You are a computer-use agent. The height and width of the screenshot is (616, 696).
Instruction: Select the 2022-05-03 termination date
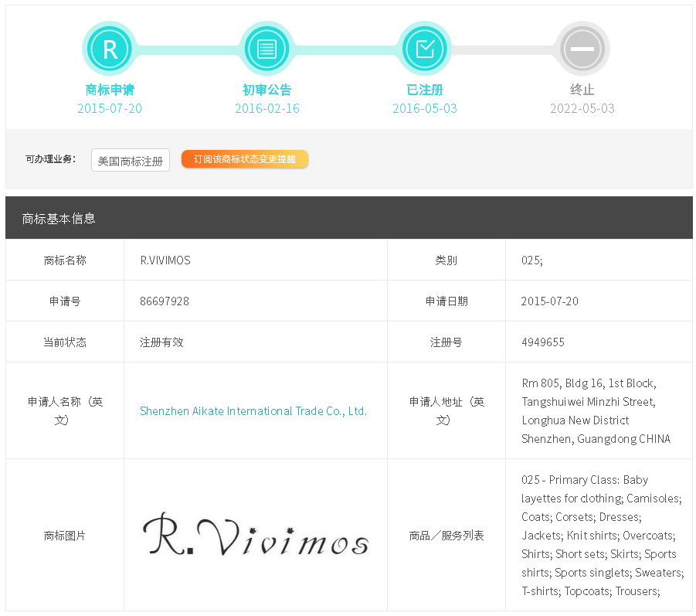[582, 108]
